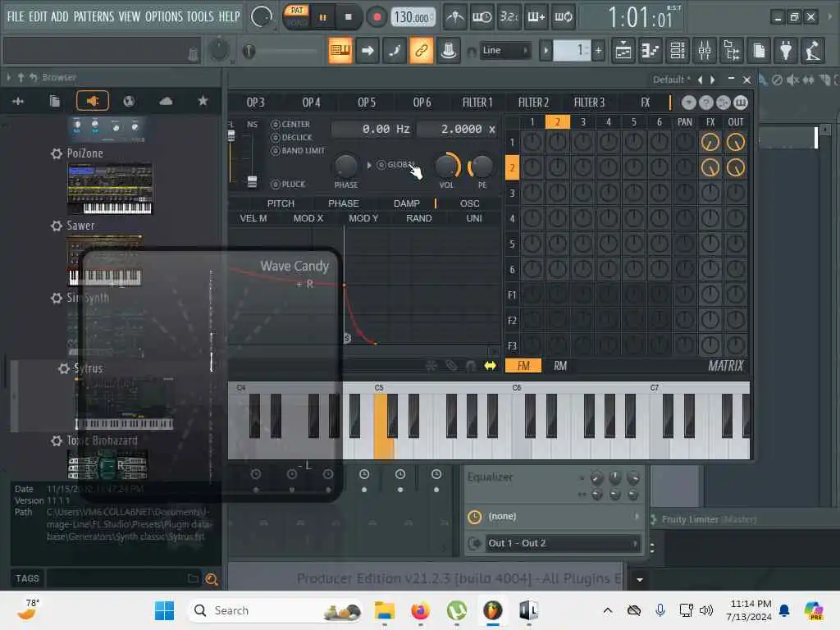Show hidden system tray icons chevron
Image resolution: width=840 pixels, height=630 pixels.
(x=608, y=610)
